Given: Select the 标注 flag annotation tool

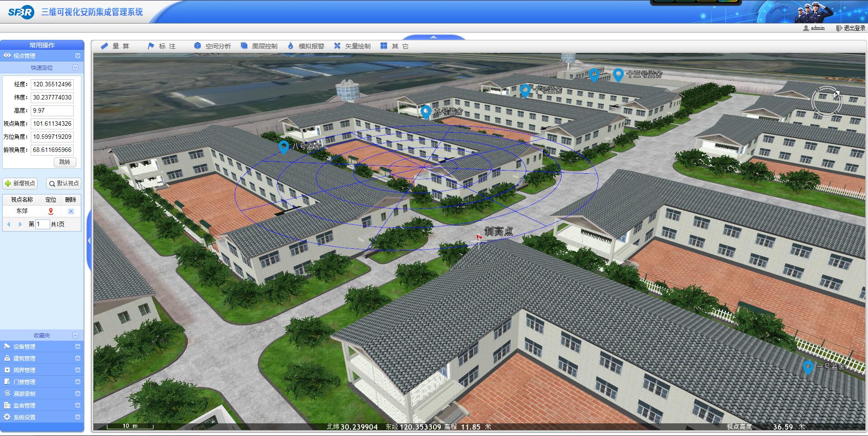Looking at the screenshot, I should click(x=151, y=46).
